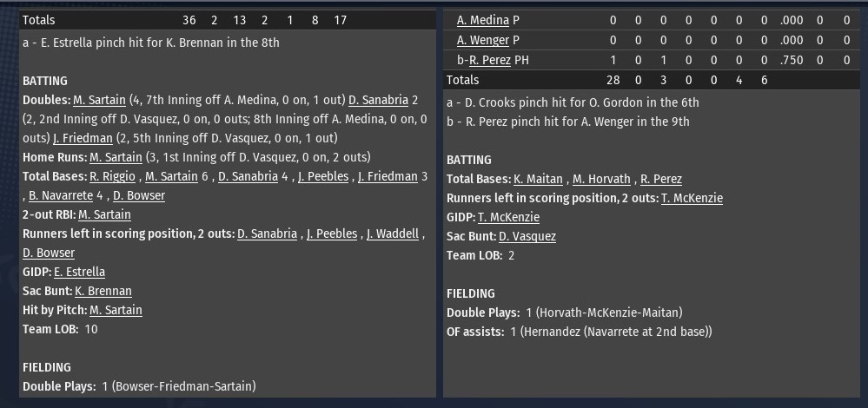Image resolution: width=868 pixels, height=408 pixels.
Task: Open M. Sartain Hit by Pitch link
Action: pos(116,310)
